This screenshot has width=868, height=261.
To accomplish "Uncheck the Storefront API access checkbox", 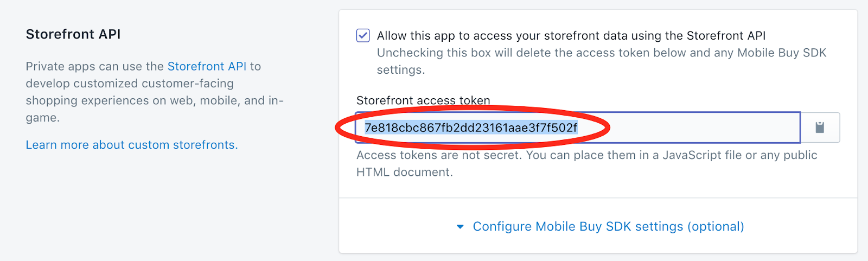I will pos(363,35).
